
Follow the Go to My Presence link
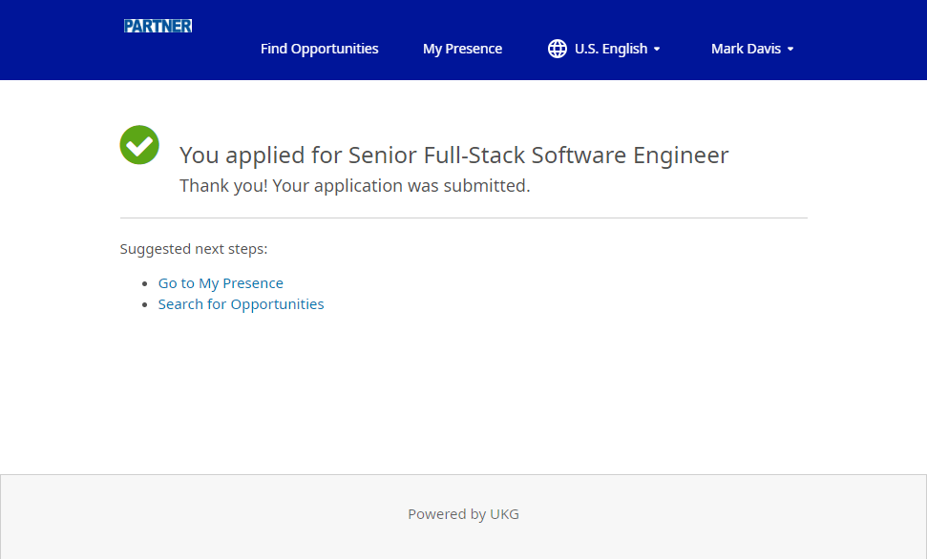221,283
